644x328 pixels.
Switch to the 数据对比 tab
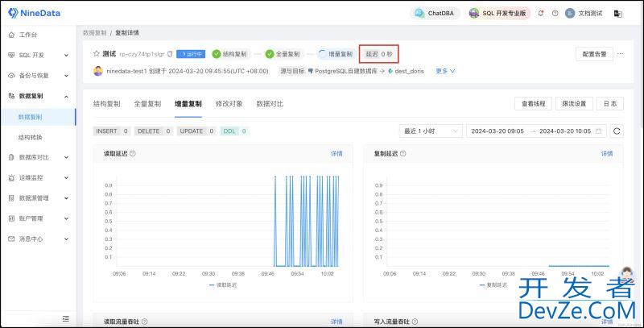[x=270, y=104]
